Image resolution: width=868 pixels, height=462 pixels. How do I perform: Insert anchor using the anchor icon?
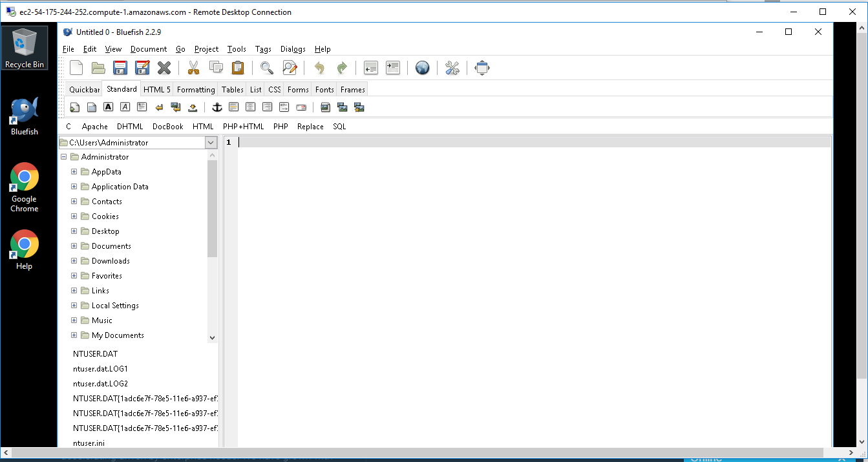pyautogui.click(x=217, y=107)
